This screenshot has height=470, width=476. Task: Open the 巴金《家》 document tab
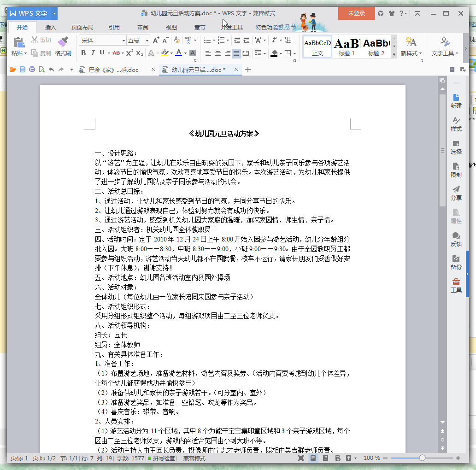113,70
